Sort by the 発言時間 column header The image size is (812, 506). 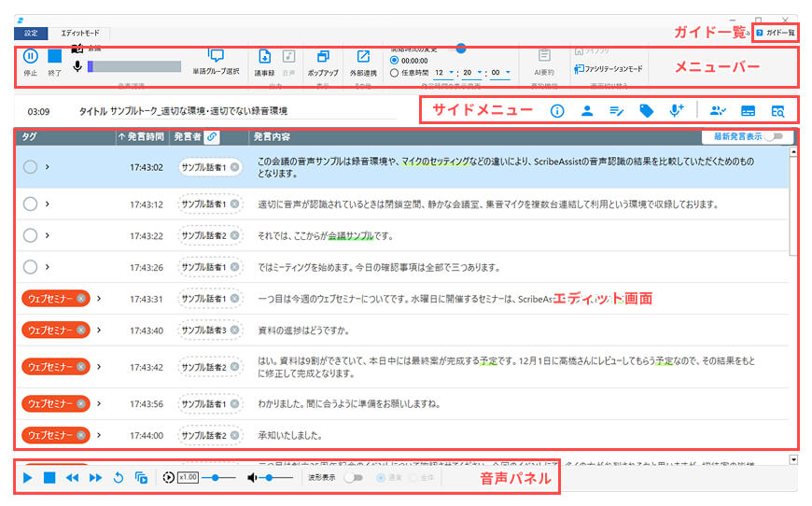141,136
